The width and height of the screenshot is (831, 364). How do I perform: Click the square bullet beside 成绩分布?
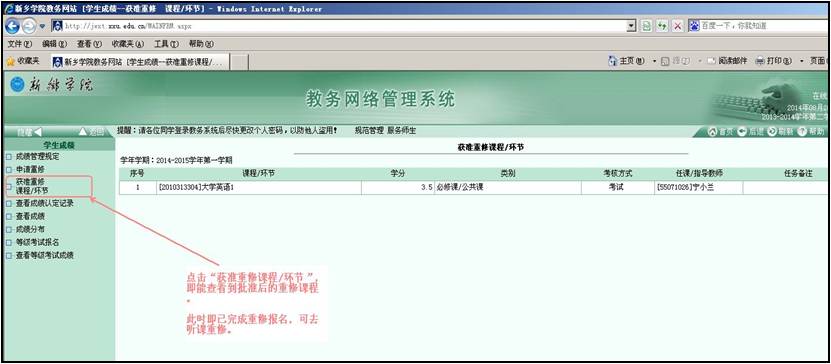[x=8, y=230]
